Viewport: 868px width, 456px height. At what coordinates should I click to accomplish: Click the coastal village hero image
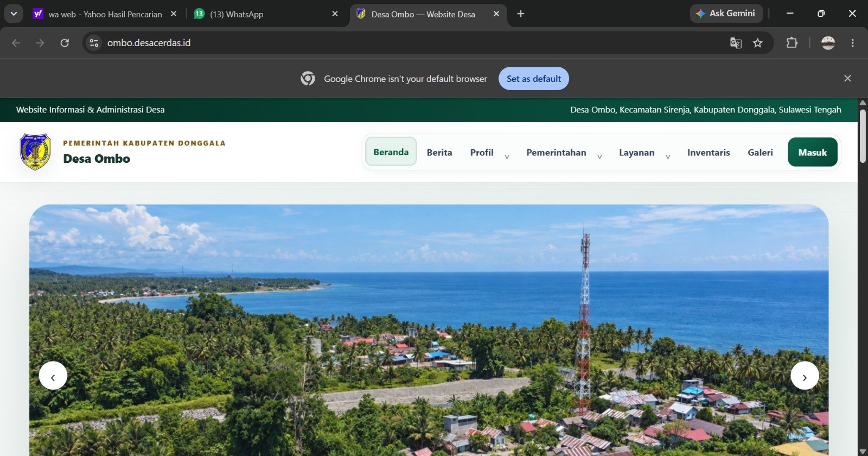pos(429,330)
